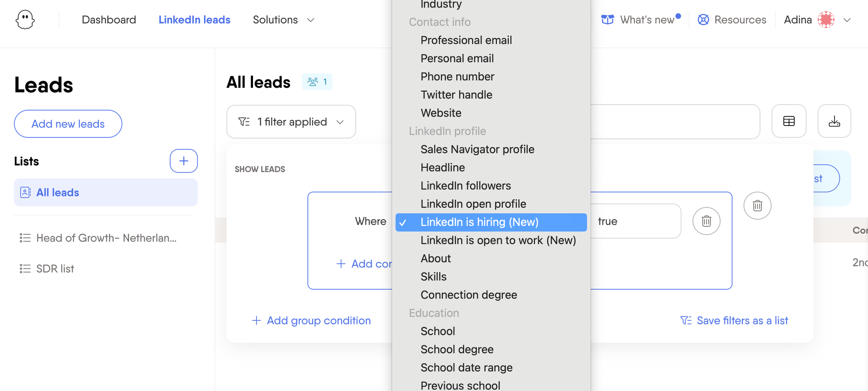
Task: Open Resources via the life ring icon
Action: point(703,19)
